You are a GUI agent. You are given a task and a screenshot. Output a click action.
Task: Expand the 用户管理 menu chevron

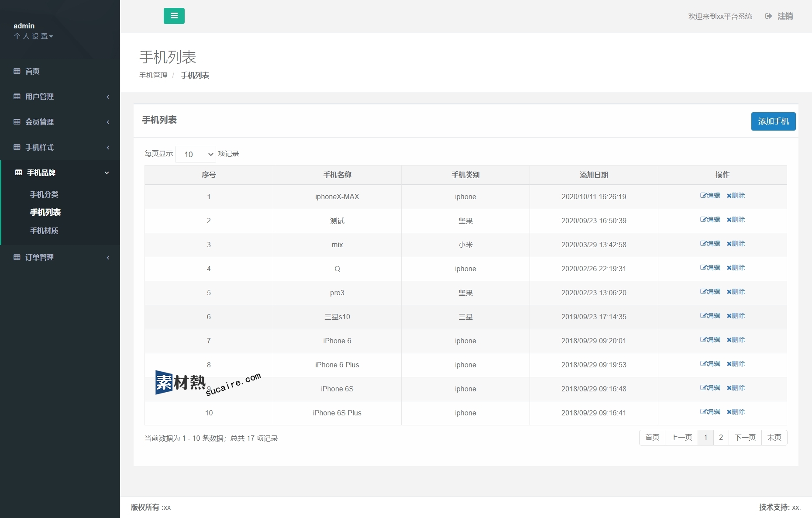point(108,97)
